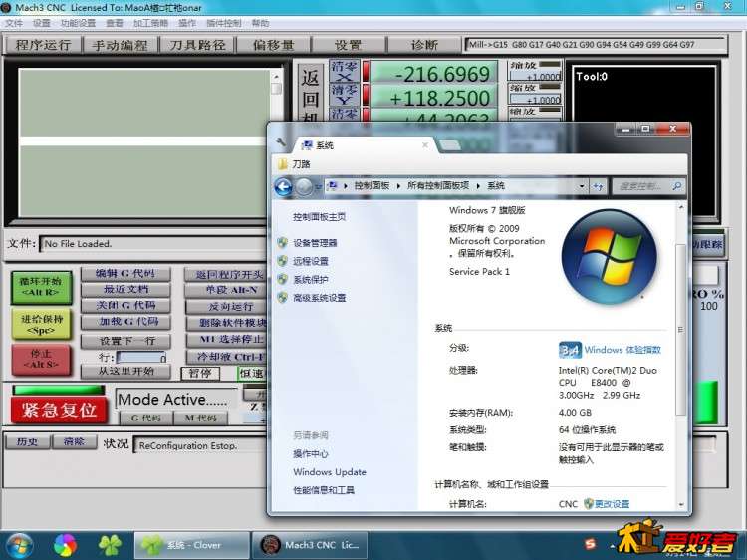Switch to the 诊断 tab
The height and width of the screenshot is (560, 747).
coord(424,45)
